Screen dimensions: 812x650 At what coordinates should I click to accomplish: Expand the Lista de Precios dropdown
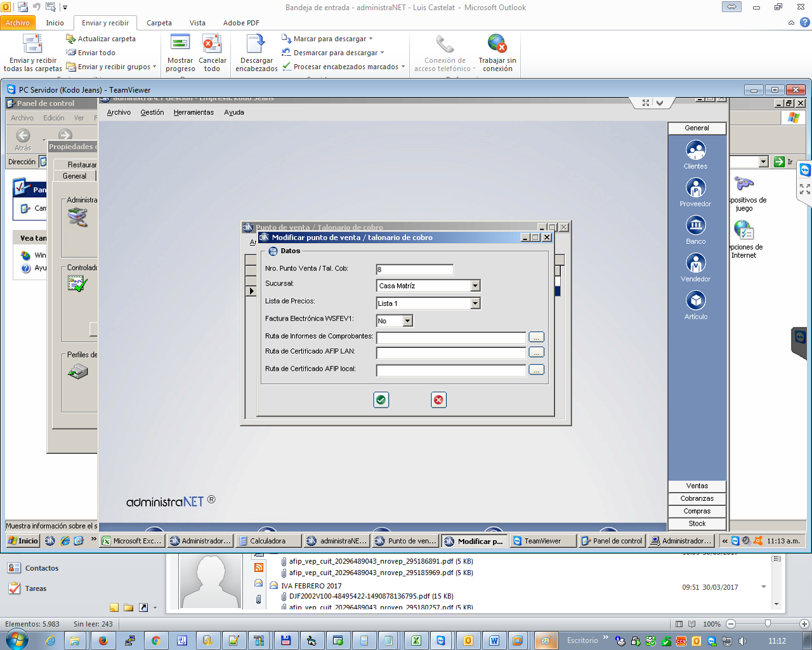[475, 304]
